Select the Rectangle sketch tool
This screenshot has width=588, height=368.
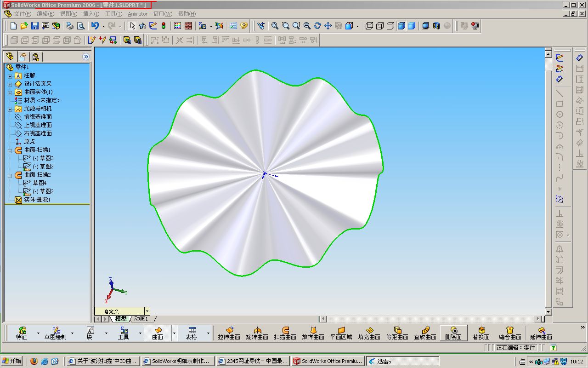click(560, 104)
